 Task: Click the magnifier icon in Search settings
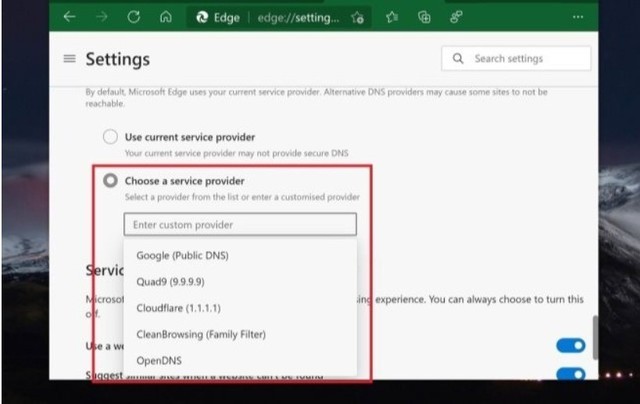tap(458, 58)
